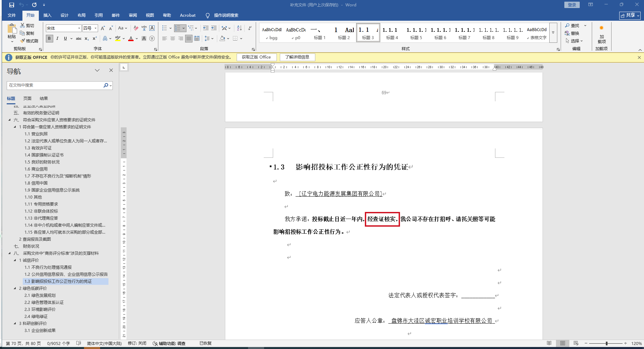
Task: Open the line spacing dropdown
Action: click(x=209, y=38)
